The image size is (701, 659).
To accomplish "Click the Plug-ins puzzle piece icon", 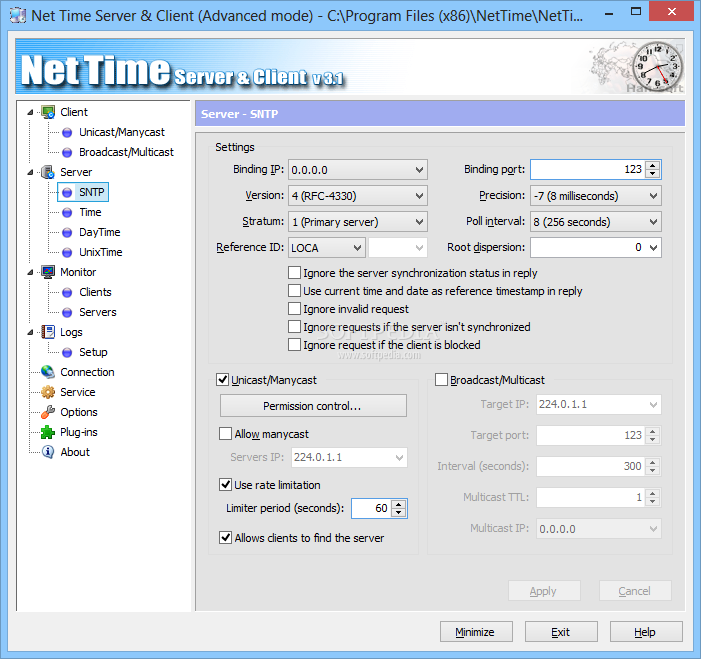I will click(48, 432).
